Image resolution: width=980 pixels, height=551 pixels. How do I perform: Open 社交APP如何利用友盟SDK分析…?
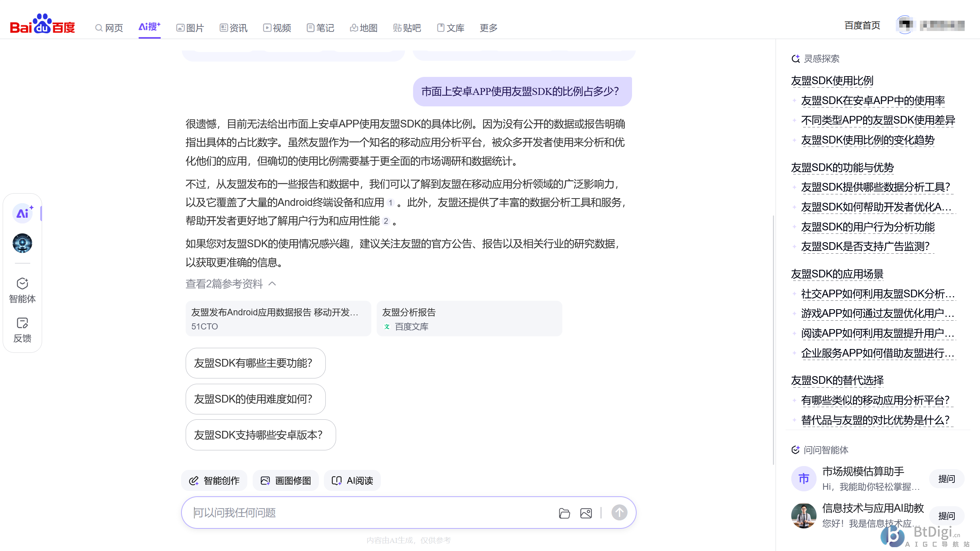[878, 294]
